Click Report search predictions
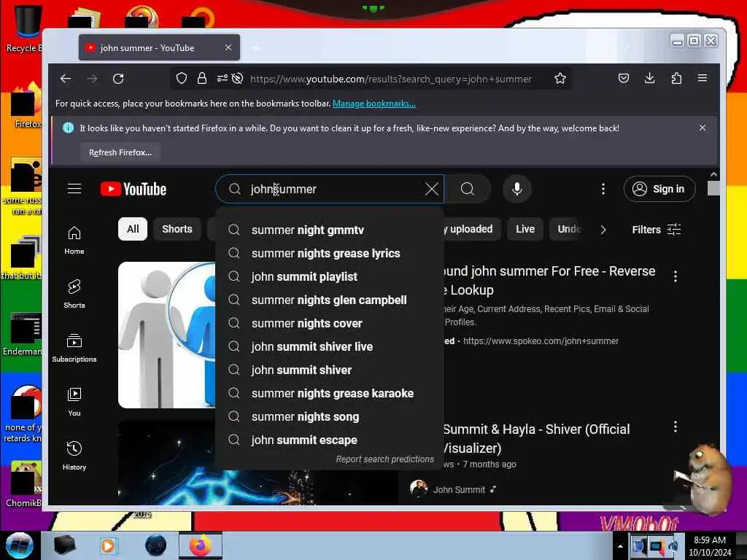Viewport: 747px width, 560px height. click(385, 459)
